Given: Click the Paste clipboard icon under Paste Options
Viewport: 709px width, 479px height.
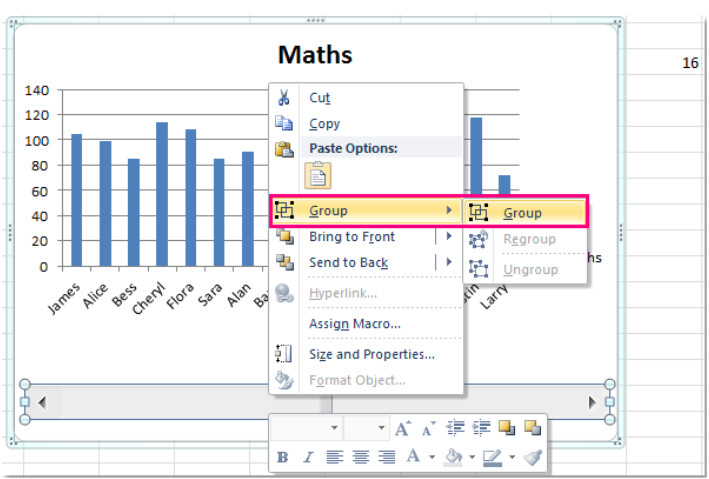Looking at the screenshot, I should [x=318, y=175].
